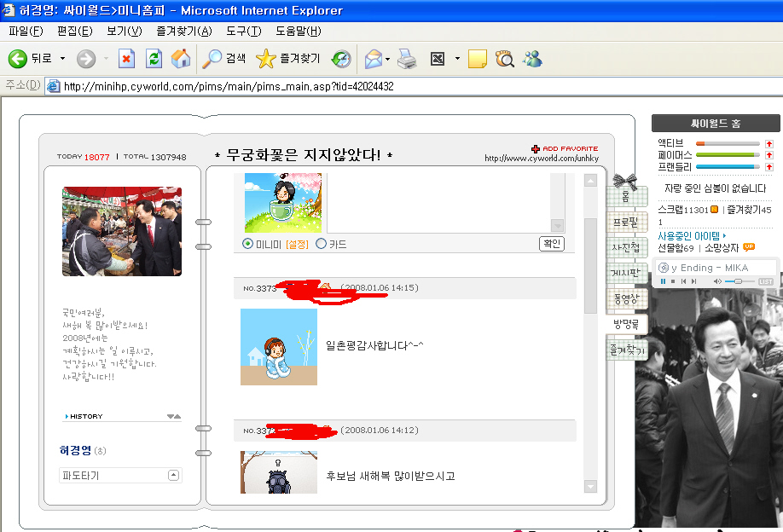Open the 파도타기 dropdown
Image resolution: width=783 pixels, height=532 pixels.
pyautogui.click(x=120, y=475)
